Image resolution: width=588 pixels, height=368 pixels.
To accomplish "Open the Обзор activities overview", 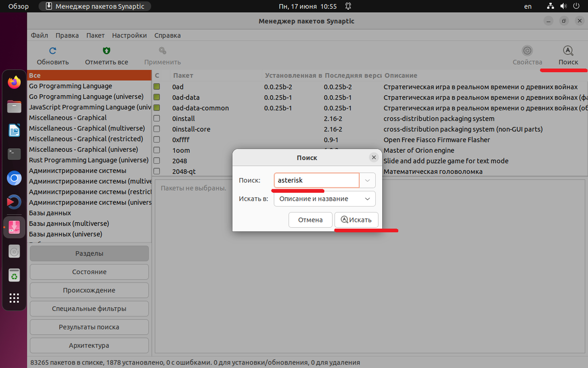I will 19,6.
